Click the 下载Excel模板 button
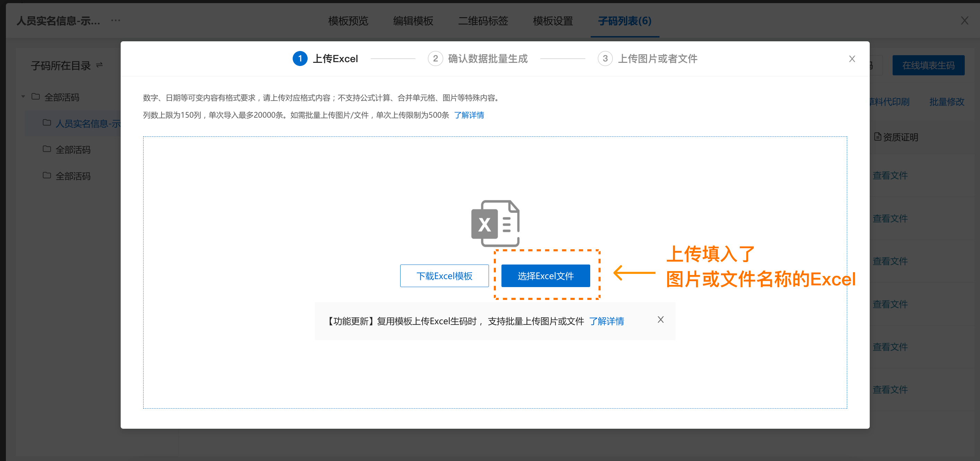Viewport: 980px width, 461px height. tap(444, 276)
